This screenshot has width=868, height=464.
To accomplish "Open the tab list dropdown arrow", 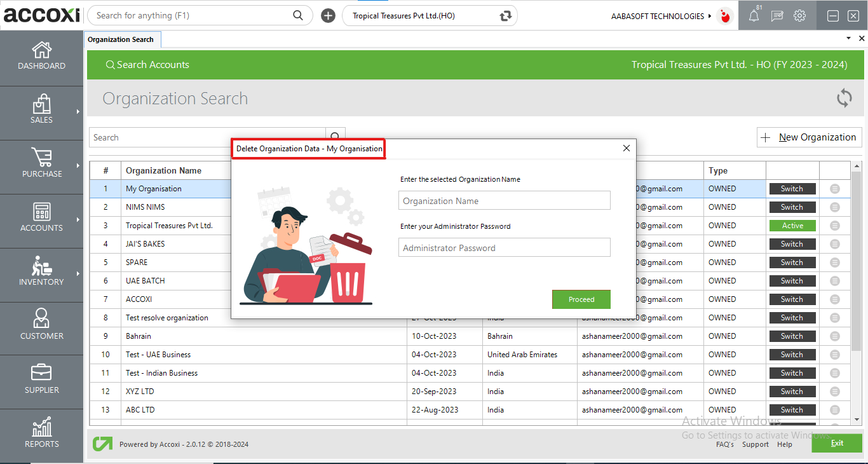I will (848, 39).
